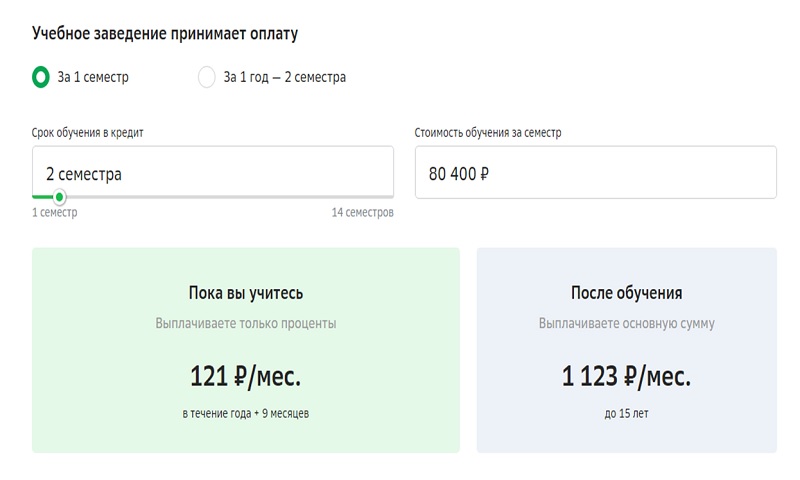Select the "За 1 семестр" radio button

pyautogui.click(x=40, y=77)
